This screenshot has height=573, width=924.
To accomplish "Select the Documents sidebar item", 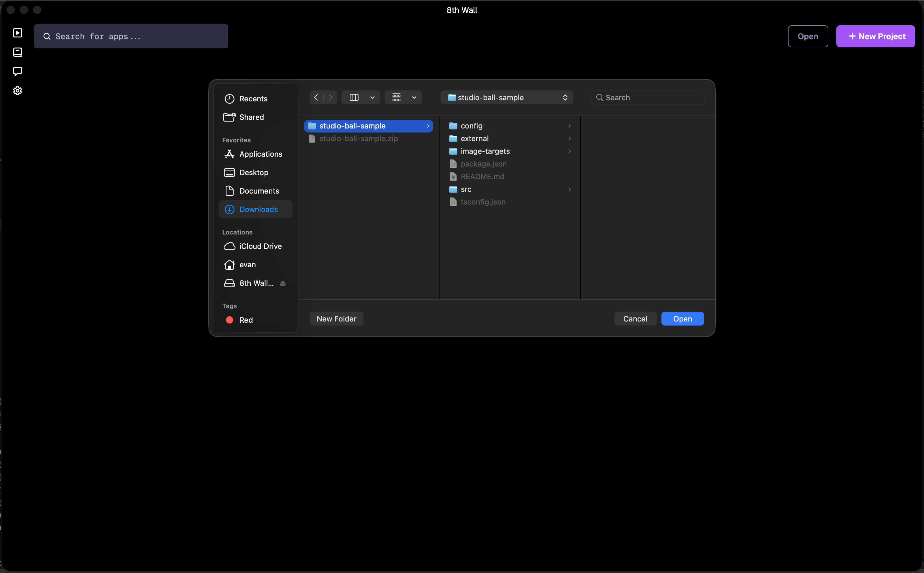I will 259,191.
